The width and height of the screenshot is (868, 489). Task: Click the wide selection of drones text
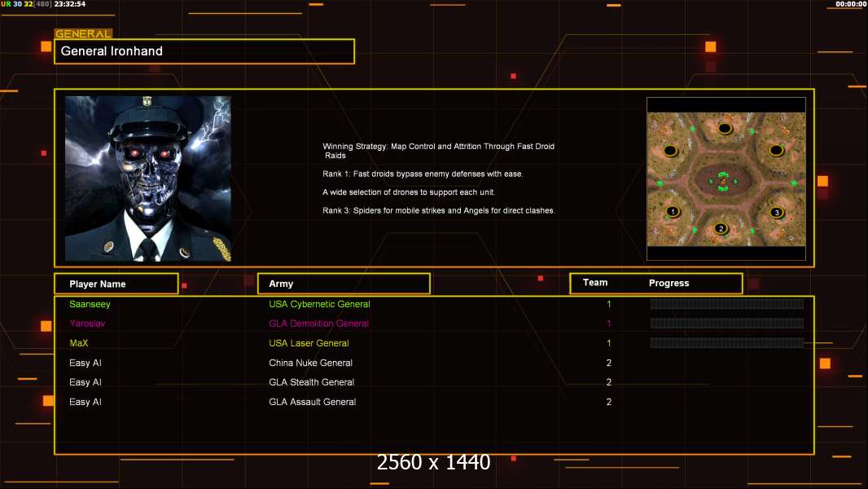coord(409,192)
